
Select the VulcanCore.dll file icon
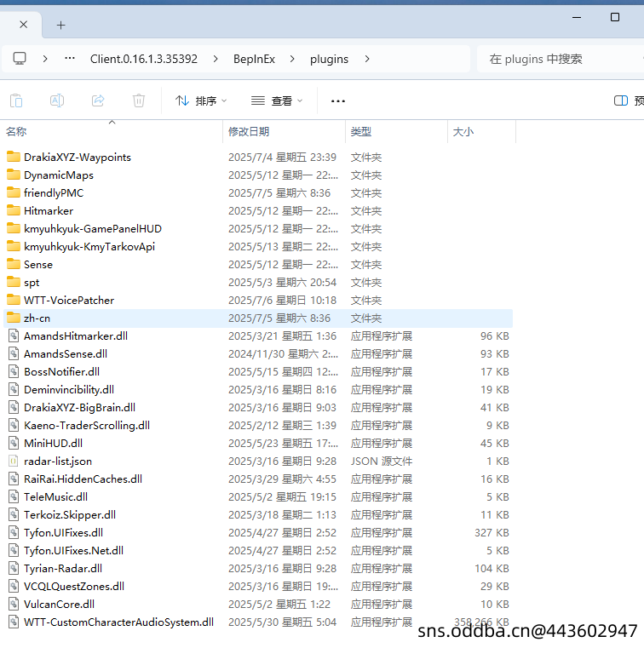click(x=14, y=604)
